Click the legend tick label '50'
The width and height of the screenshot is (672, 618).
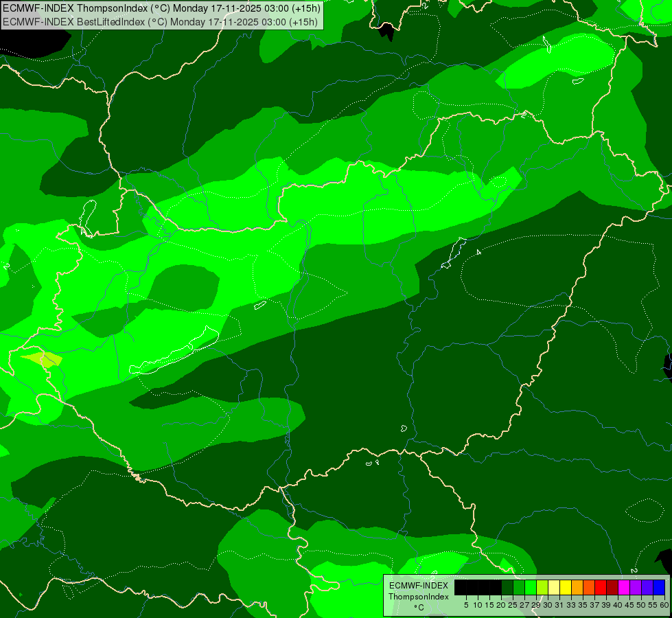coord(642,605)
